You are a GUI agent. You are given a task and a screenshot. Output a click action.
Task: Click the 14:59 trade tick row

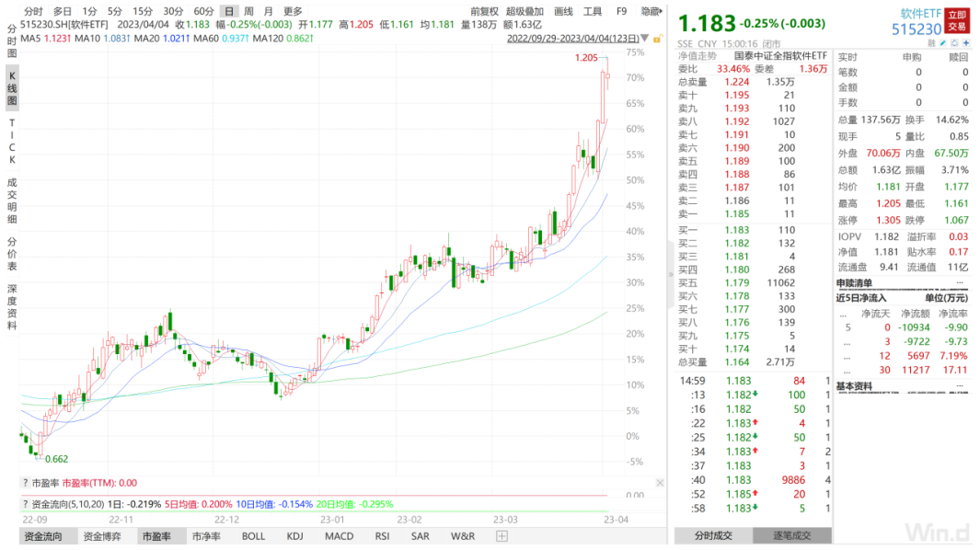(754, 381)
